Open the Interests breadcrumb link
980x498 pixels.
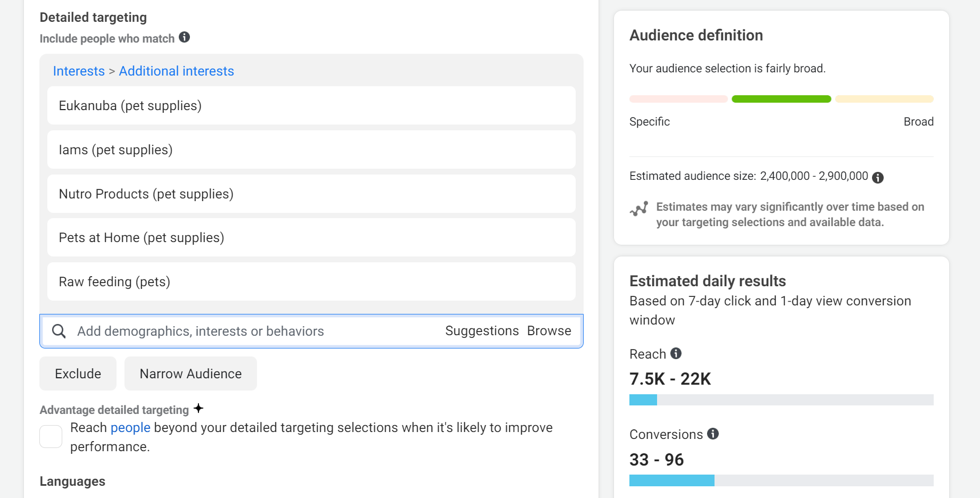coord(79,71)
